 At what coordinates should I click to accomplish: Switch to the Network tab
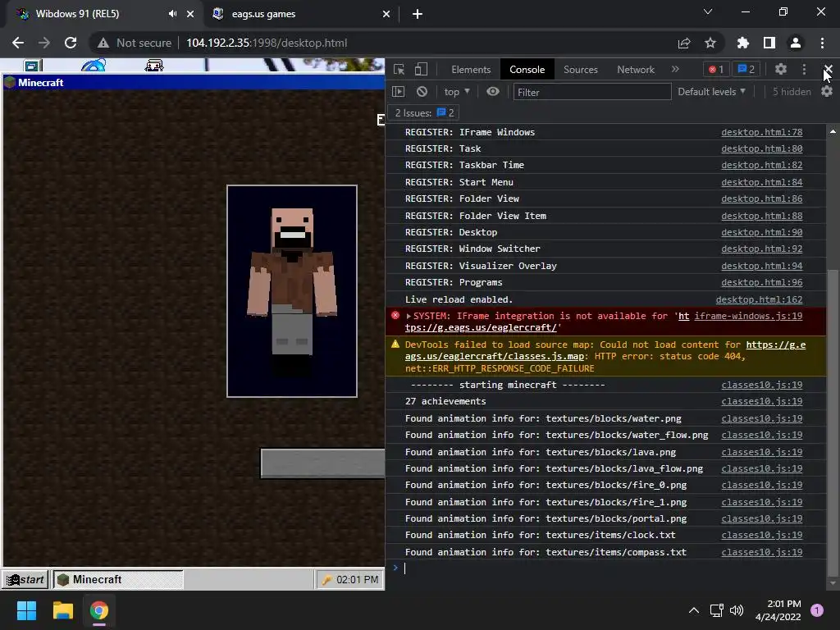[636, 69]
